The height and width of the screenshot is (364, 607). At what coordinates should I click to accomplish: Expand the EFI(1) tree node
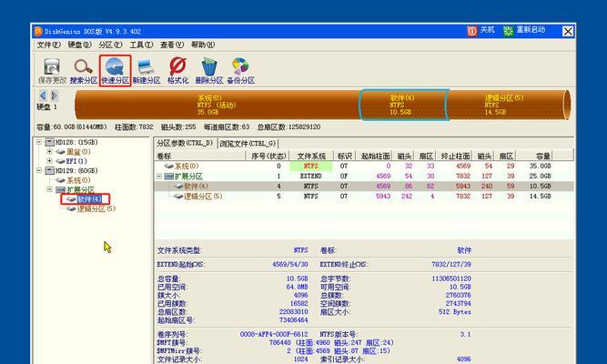coord(49,161)
